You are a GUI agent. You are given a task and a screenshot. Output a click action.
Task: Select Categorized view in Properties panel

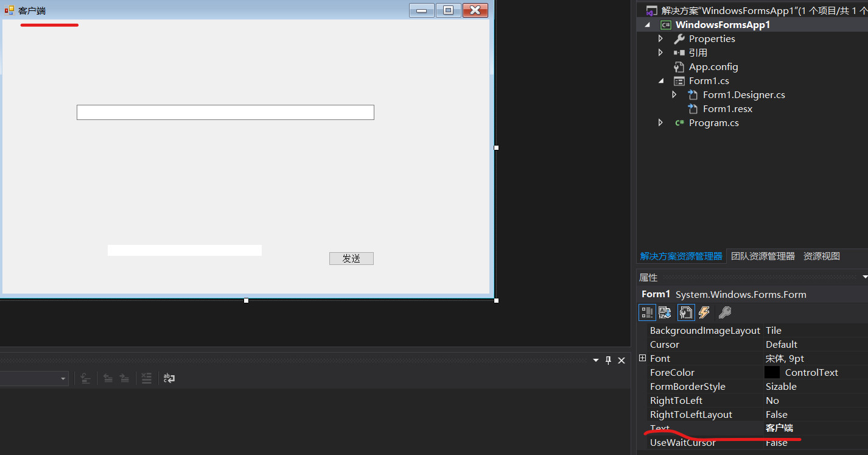pyautogui.click(x=647, y=312)
